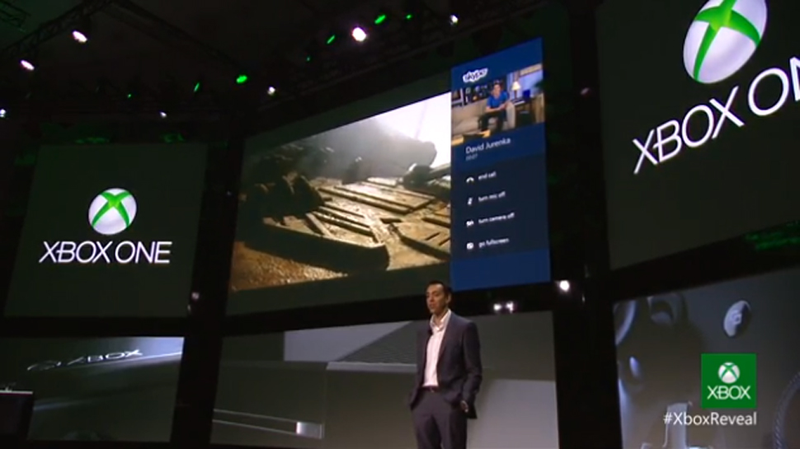The height and width of the screenshot is (449, 800).
Task: Click the green Xbox logo badge overlay
Action: 729,381
